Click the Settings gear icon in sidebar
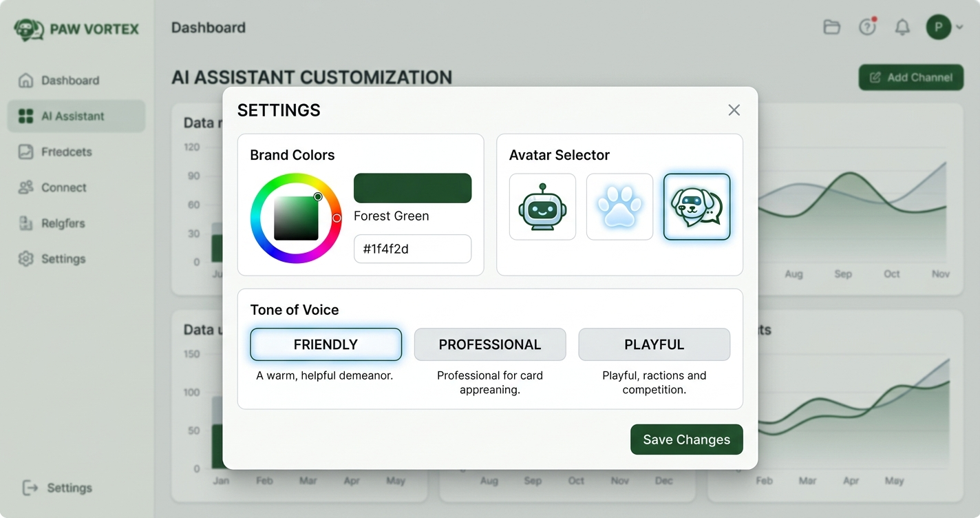 [x=25, y=259]
